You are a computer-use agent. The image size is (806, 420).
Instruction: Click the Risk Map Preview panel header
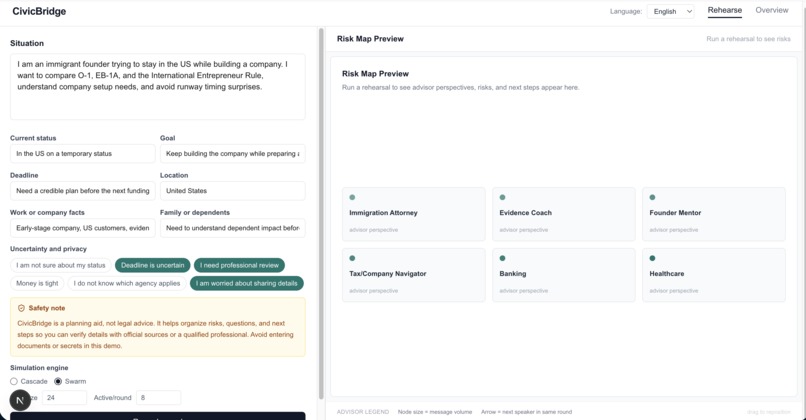370,39
